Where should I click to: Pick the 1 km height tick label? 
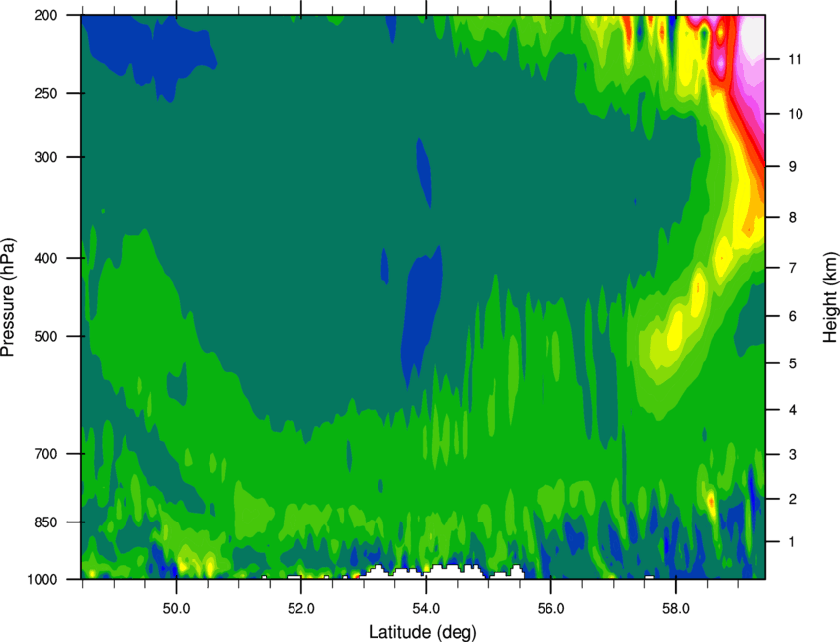pos(792,542)
